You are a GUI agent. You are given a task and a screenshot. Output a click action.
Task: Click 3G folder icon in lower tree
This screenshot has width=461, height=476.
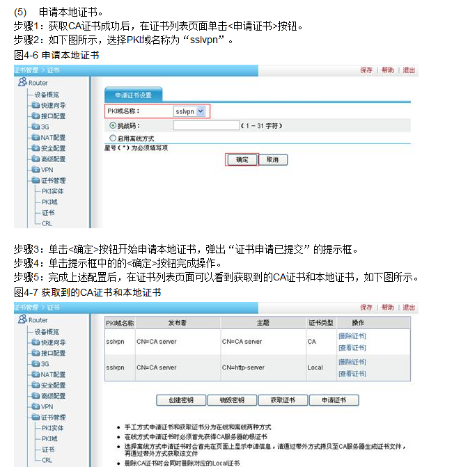36,364
